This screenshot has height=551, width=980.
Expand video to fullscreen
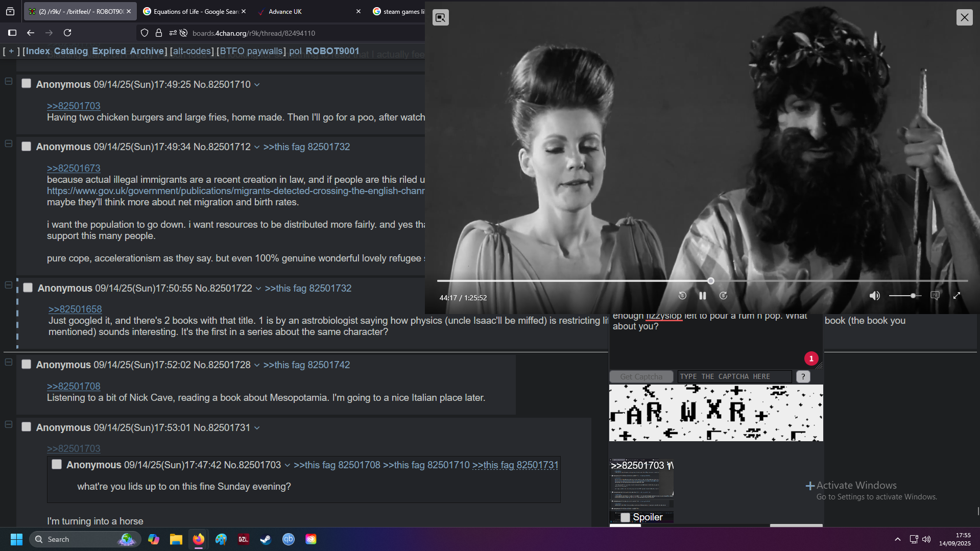[957, 296]
